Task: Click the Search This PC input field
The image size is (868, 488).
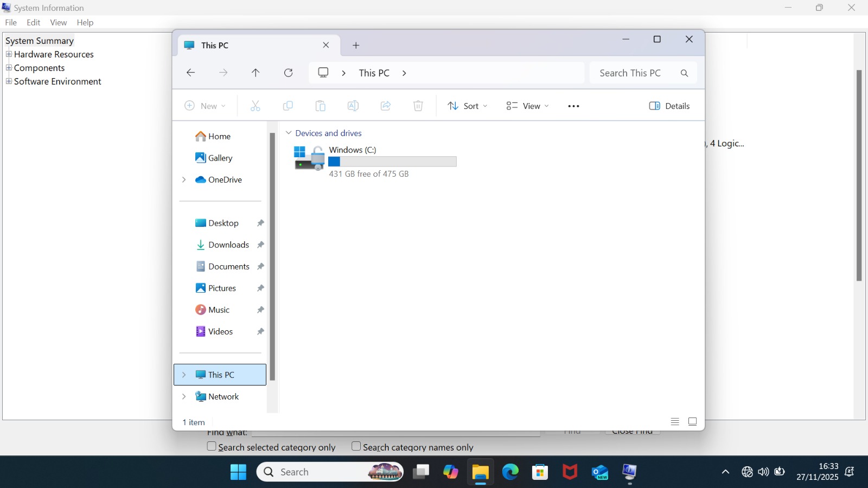Action: [x=632, y=73]
